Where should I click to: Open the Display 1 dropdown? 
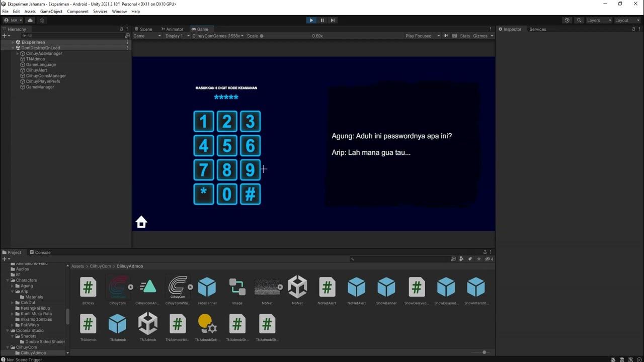coord(177,36)
